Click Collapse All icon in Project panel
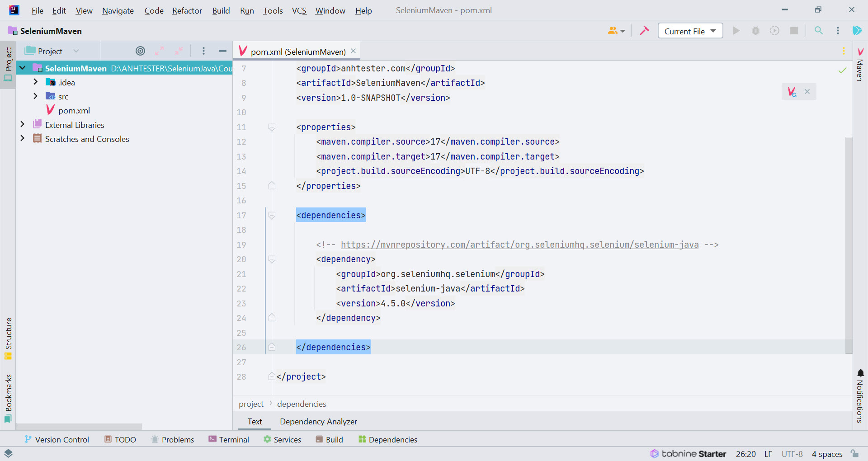 (x=179, y=51)
